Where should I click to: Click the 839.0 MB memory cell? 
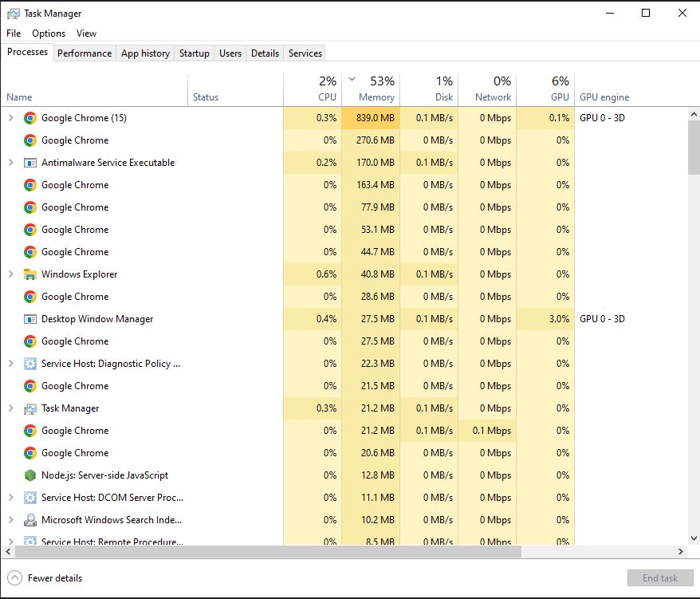pyautogui.click(x=371, y=118)
